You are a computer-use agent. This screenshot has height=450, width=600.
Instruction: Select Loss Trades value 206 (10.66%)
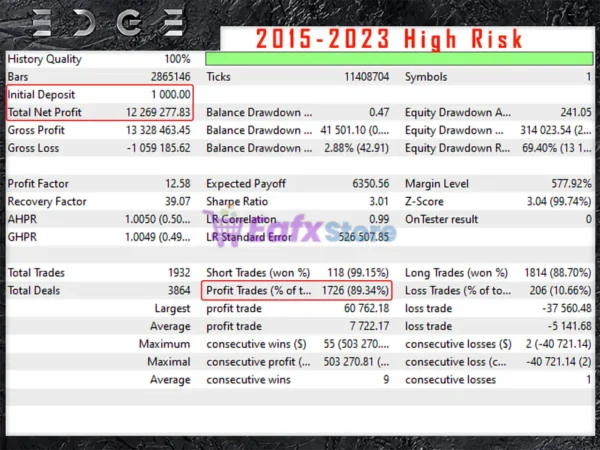coord(561,290)
